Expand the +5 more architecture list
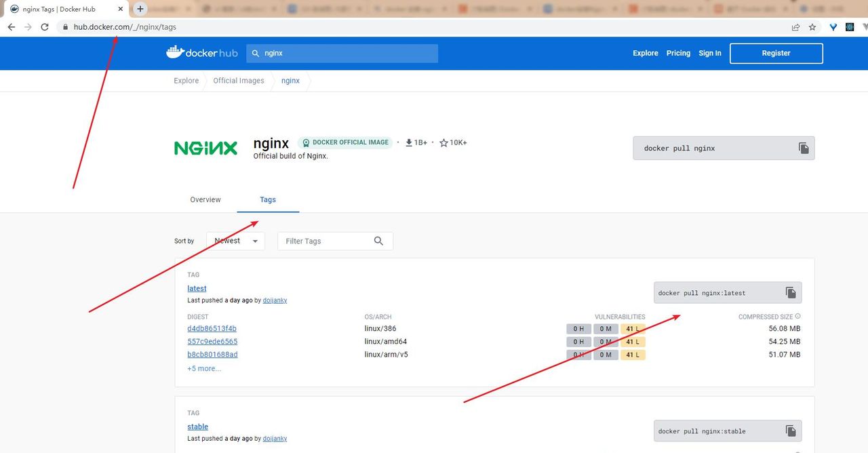868x453 pixels. (203, 368)
